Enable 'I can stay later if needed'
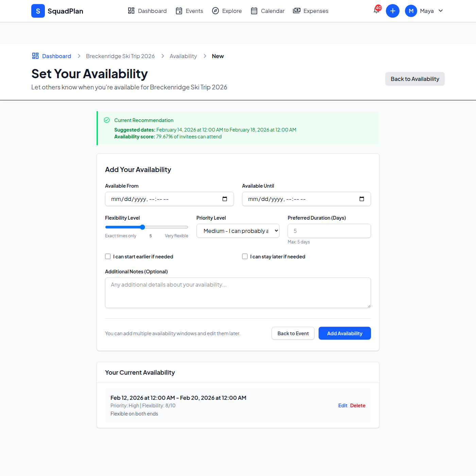 (x=245, y=256)
